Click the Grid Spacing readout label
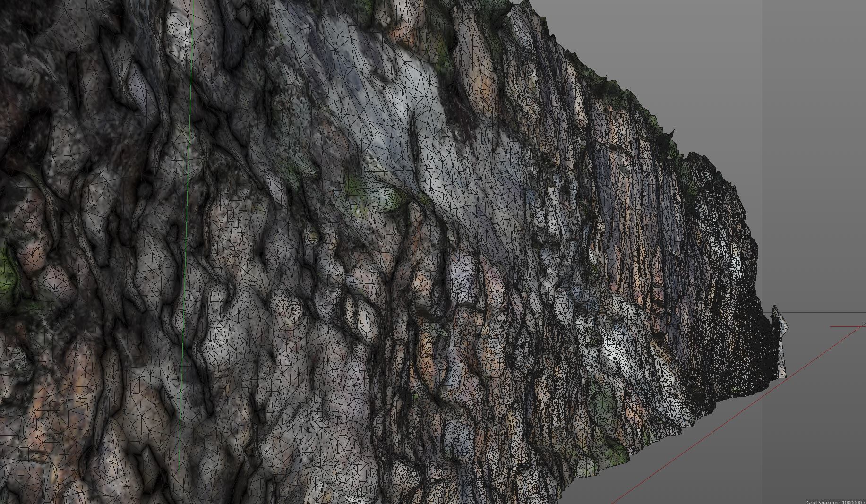 click(x=836, y=502)
